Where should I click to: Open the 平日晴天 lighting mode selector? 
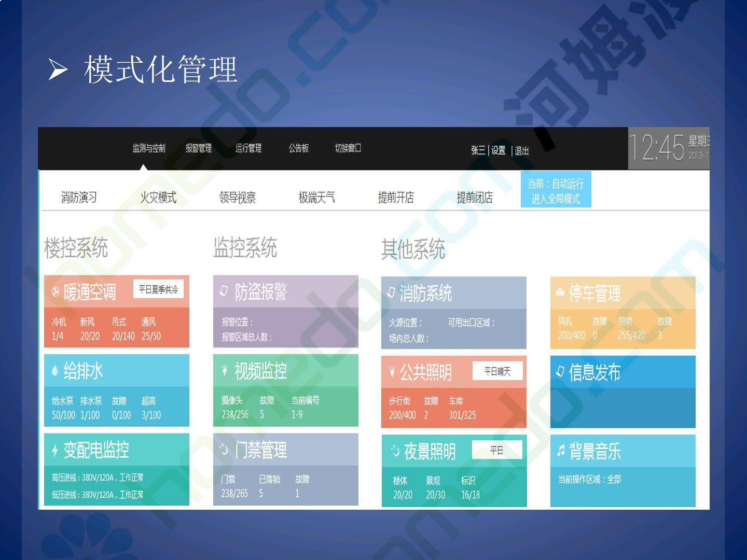[x=497, y=371]
